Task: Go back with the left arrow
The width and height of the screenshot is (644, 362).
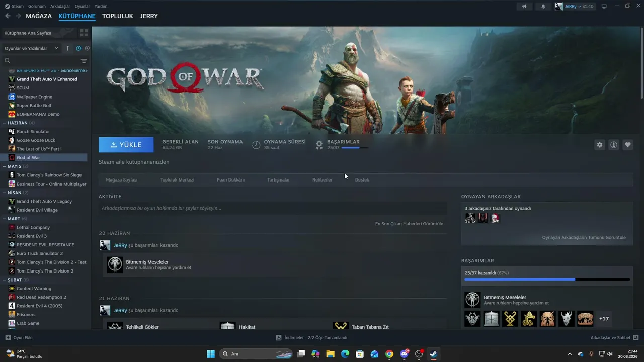Action: pyautogui.click(x=8, y=16)
